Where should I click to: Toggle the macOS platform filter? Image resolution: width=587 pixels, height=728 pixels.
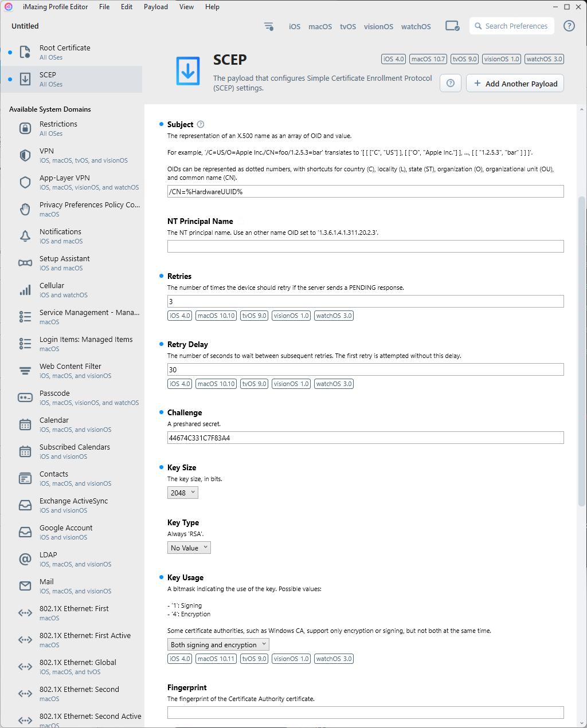coord(320,26)
